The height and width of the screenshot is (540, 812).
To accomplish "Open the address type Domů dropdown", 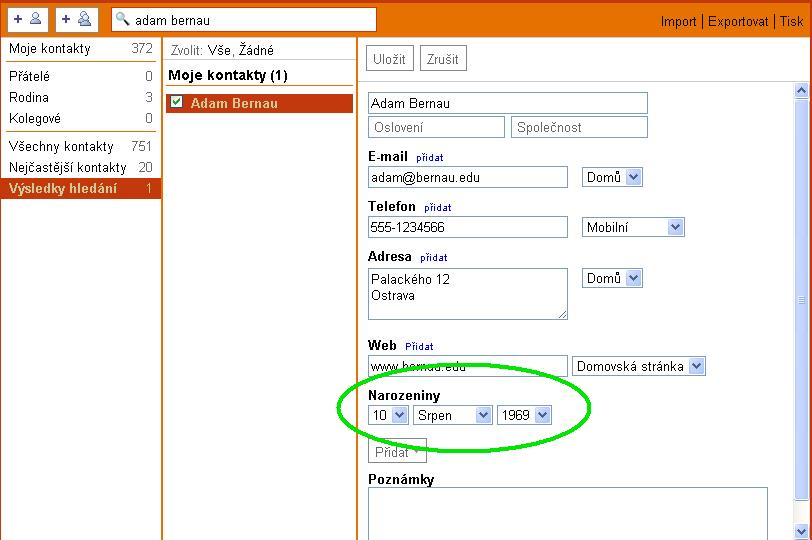I will click(612, 278).
